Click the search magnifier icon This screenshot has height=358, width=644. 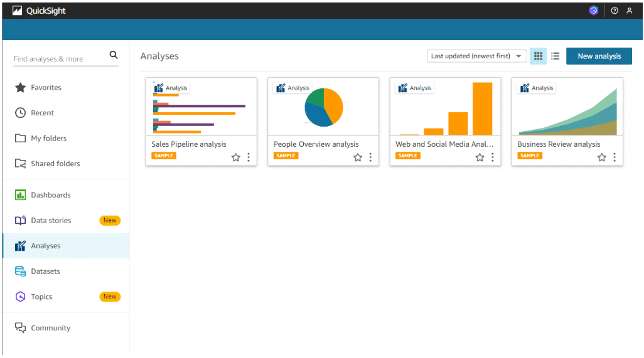[114, 55]
